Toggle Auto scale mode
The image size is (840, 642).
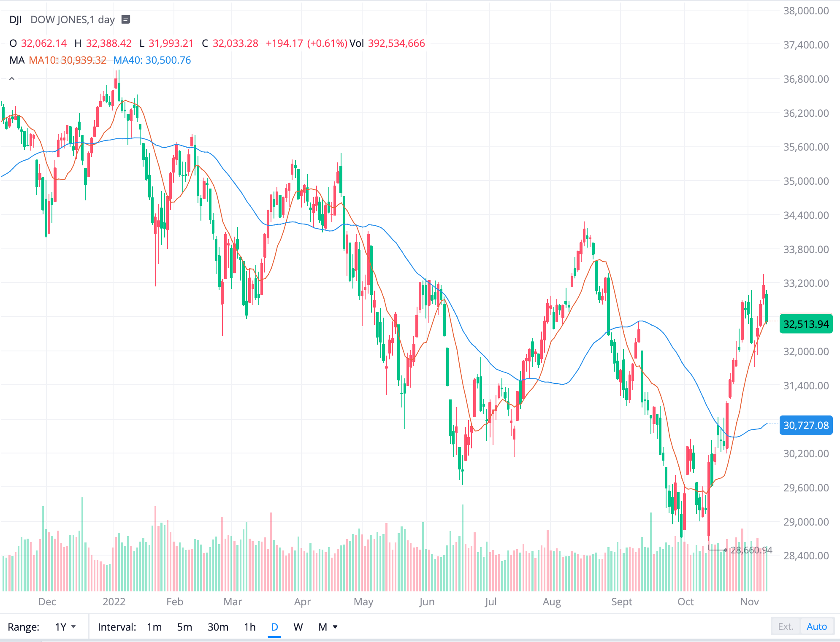pos(816,626)
